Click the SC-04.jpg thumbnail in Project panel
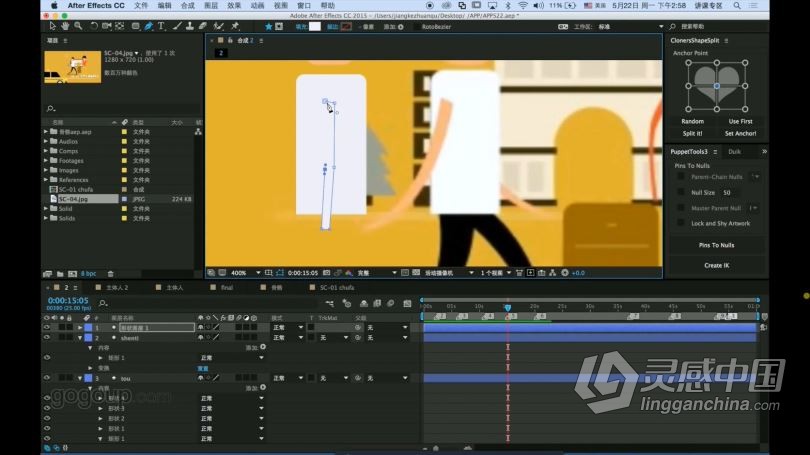The width and height of the screenshot is (810, 455). click(x=73, y=67)
